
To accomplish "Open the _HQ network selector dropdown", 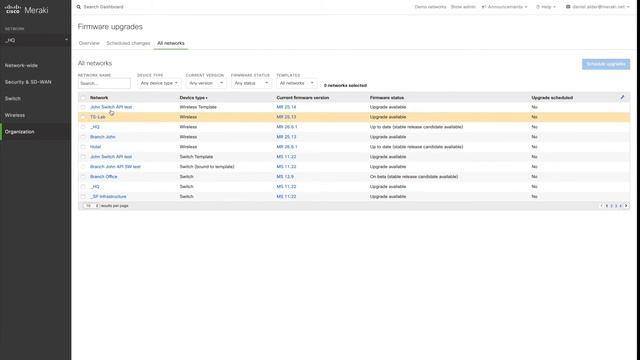I will point(36,40).
